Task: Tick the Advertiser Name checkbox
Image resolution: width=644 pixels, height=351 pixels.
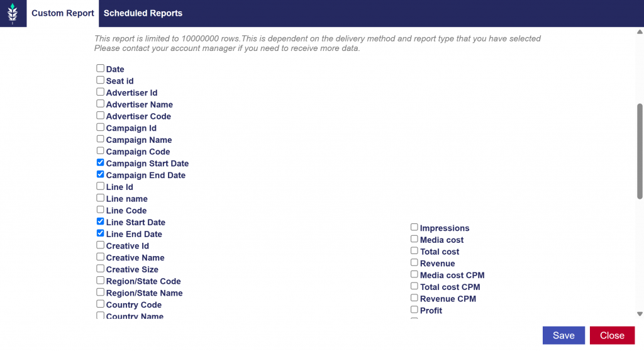Action: [100, 104]
